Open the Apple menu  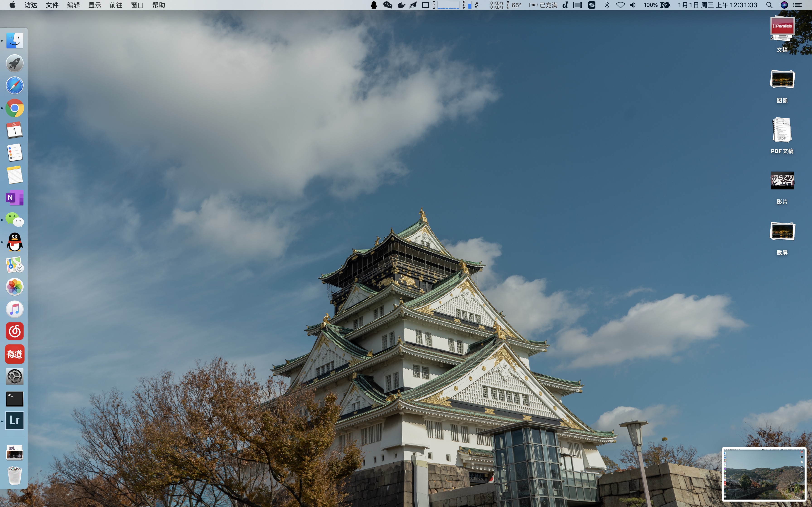[x=12, y=5]
